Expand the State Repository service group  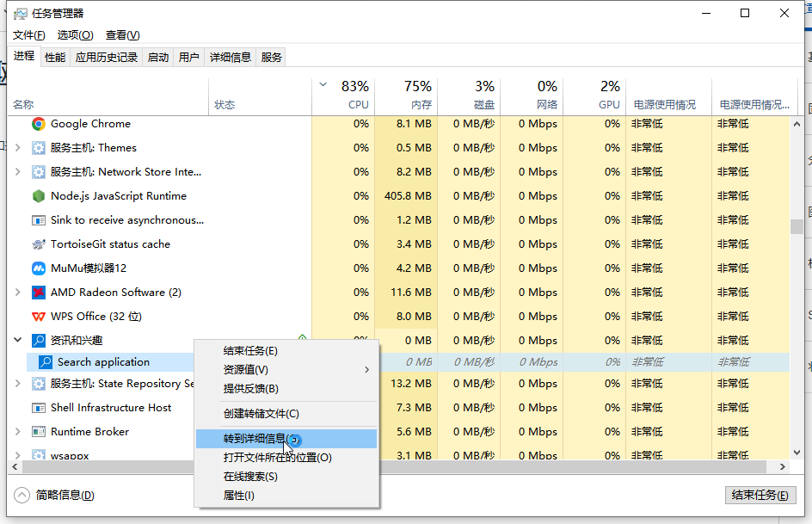[17, 384]
